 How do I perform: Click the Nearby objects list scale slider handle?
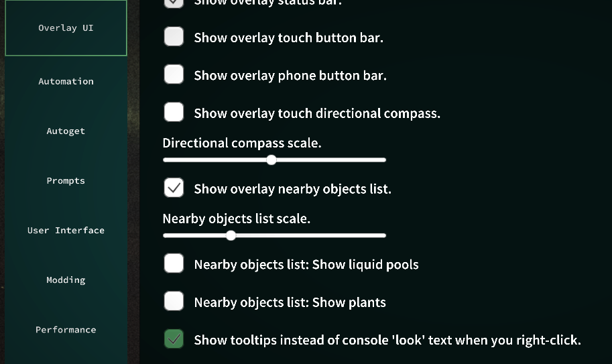click(231, 236)
